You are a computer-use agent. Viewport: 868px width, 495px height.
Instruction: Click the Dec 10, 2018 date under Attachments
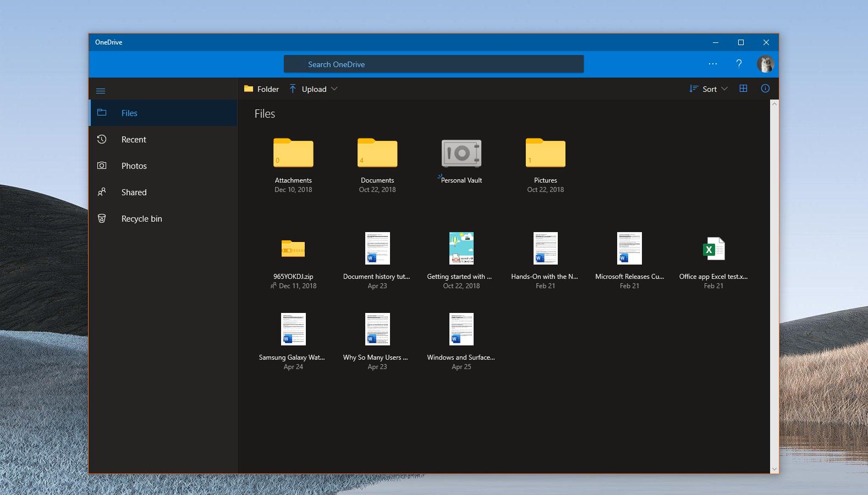(x=293, y=190)
